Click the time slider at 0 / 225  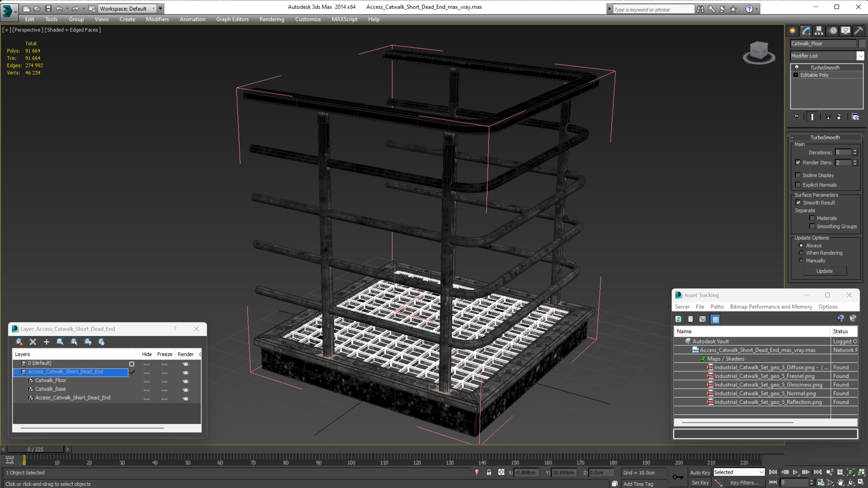35,449
